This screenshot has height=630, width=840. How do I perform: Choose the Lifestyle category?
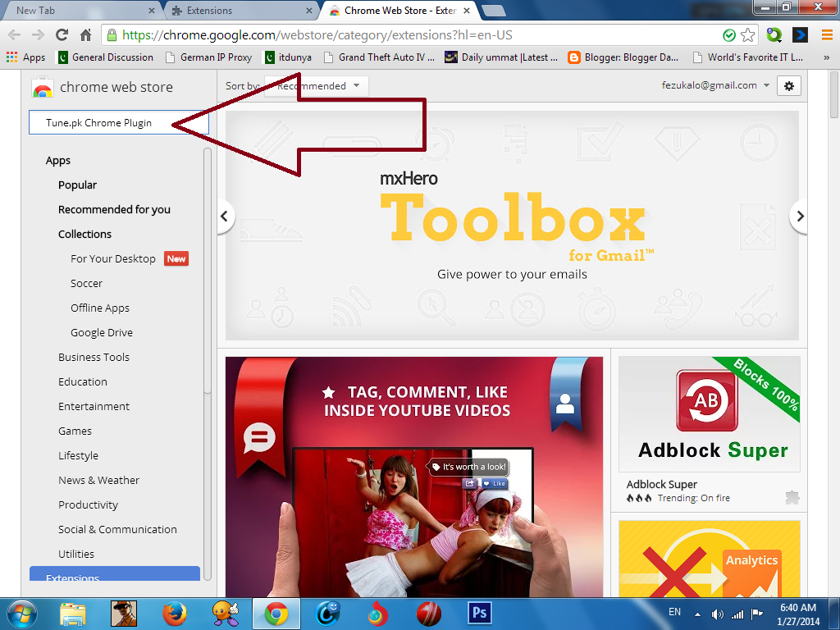click(x=78, y=456)
